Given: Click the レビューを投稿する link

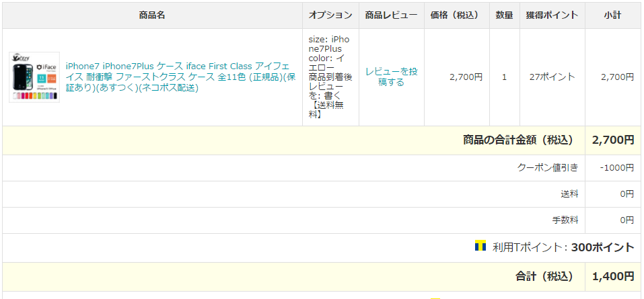Looking at the screenshot, I should pyautogui.click(x=392, y=77).
